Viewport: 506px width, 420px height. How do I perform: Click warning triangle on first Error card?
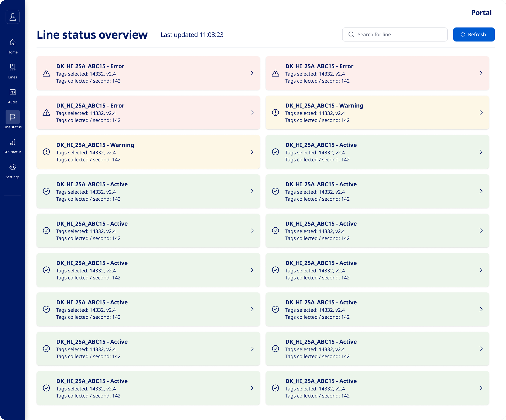tap(46, 73)
